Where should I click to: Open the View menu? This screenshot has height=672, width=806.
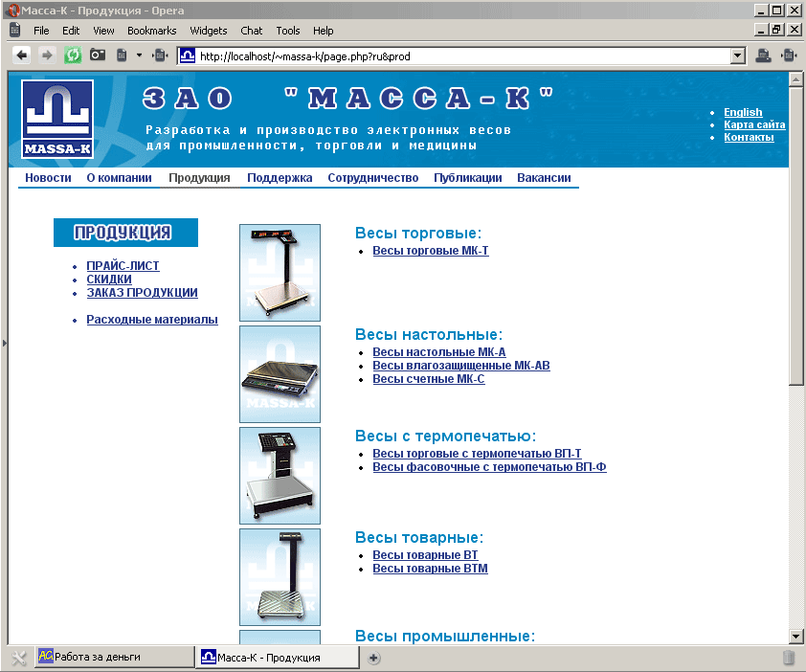tap(103, 31)
